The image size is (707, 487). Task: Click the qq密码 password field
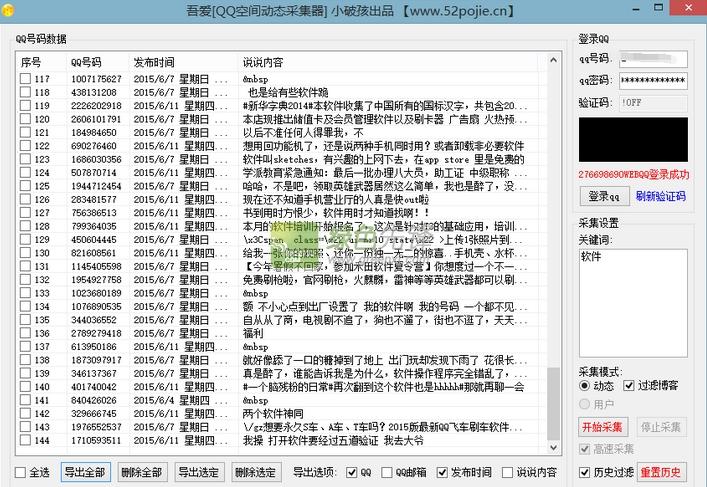pos(653,81)
